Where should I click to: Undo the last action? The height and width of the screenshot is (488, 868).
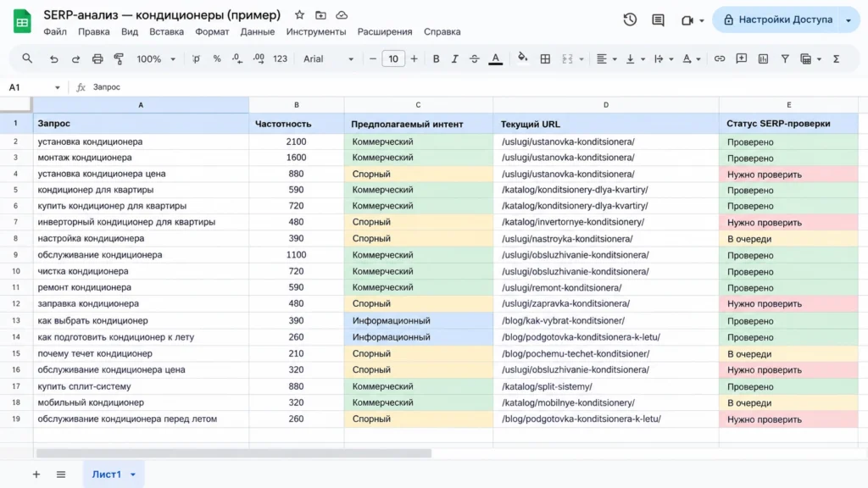(53, 58)
